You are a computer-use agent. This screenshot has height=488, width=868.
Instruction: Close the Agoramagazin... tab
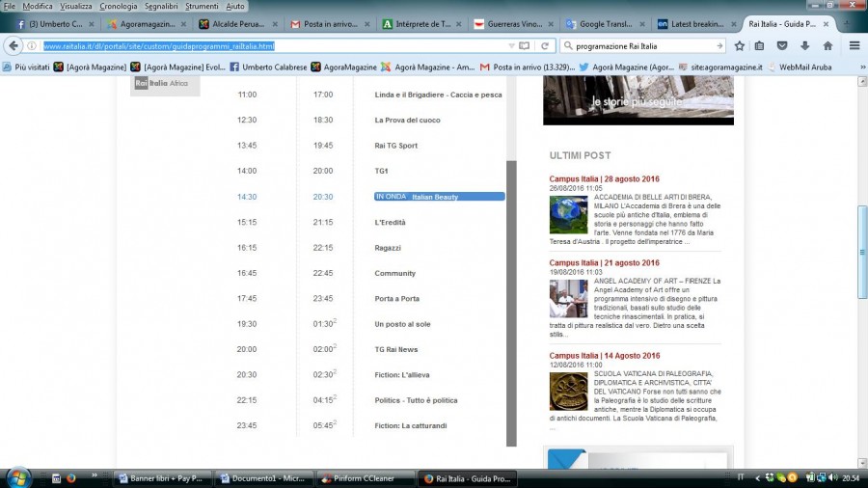pos(183,24)
